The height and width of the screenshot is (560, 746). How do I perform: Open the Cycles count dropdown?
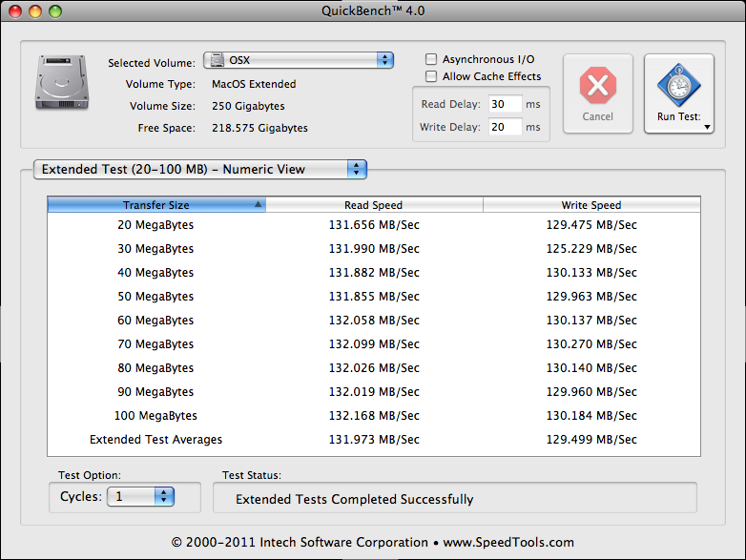pos(141,497)
